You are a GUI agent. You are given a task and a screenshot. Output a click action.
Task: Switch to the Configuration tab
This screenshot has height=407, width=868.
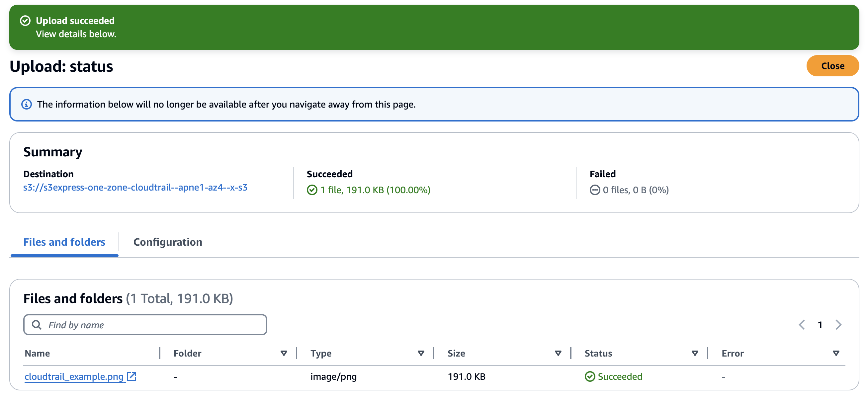click(167, 242)
